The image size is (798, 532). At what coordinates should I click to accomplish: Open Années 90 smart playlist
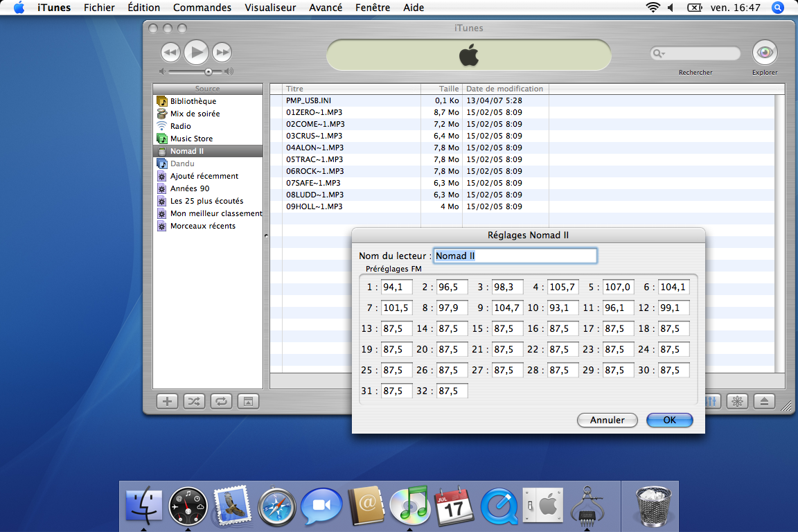pyautogui.click(x=208, y=188)
